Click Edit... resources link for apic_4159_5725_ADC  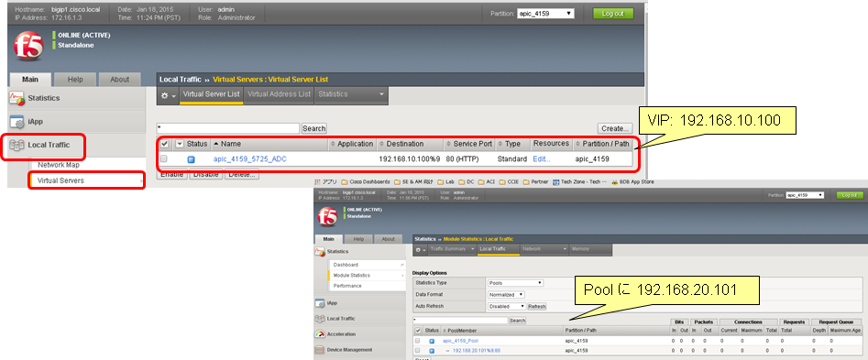coord(542,159)
